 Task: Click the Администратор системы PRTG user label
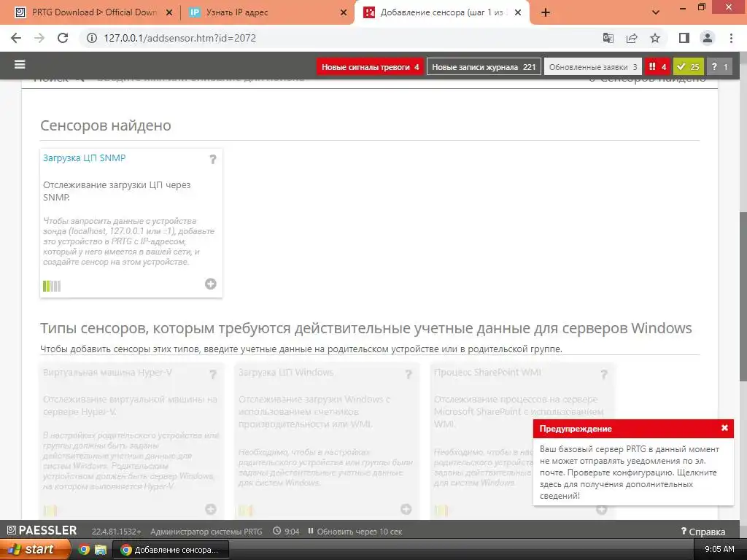(x=206, y=532)
